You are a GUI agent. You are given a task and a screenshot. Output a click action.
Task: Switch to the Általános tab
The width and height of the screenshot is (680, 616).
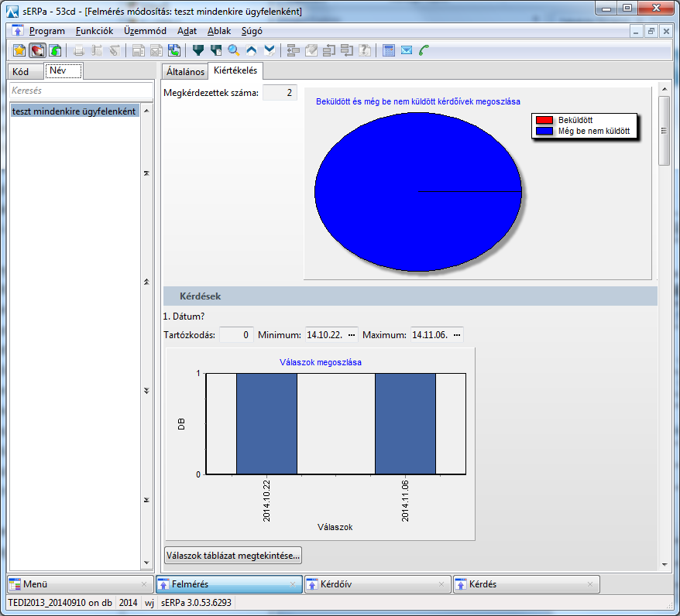[186, 72]
